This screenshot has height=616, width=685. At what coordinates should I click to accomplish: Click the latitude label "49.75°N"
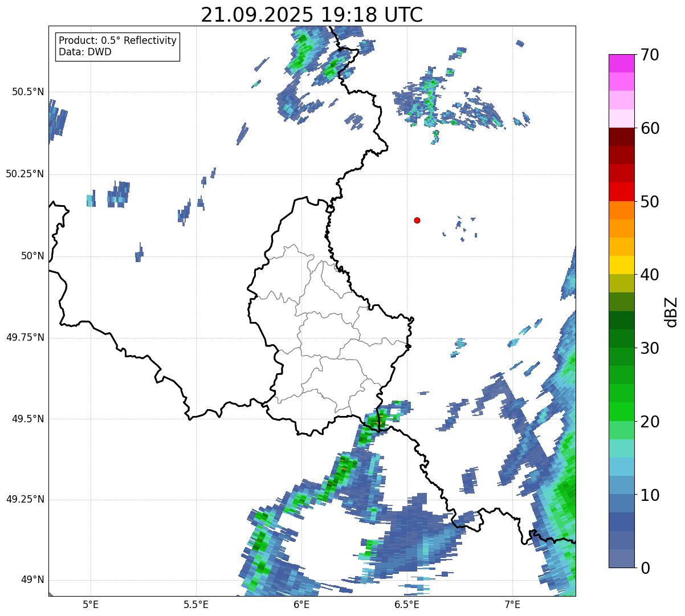[25, 337]
